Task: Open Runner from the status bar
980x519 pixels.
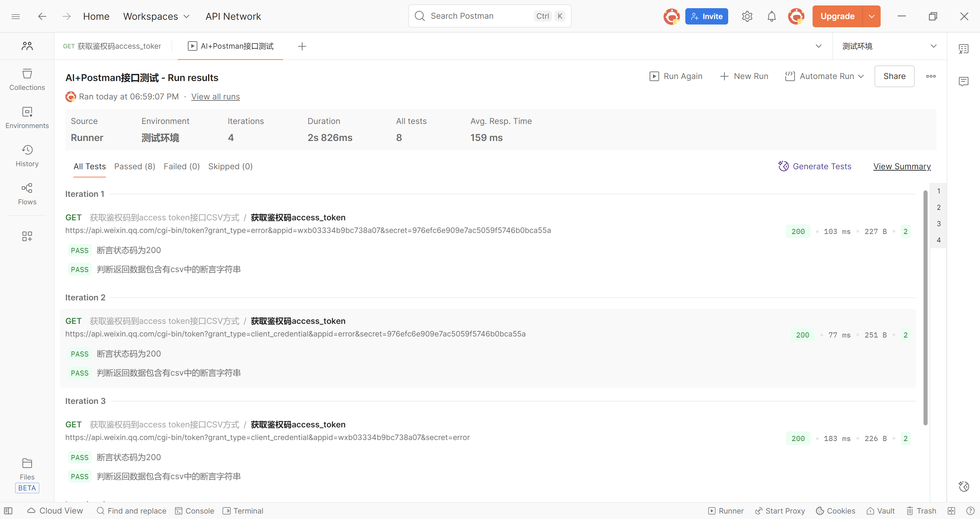Action: pos(726,511)
